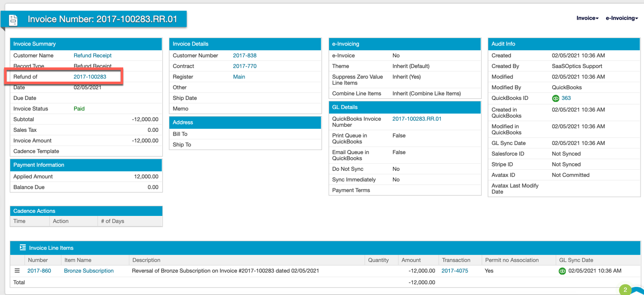Click the GL Sync Date value in Audit Info
This screenshot has height=295, width=644.
[x=578, y=143]
